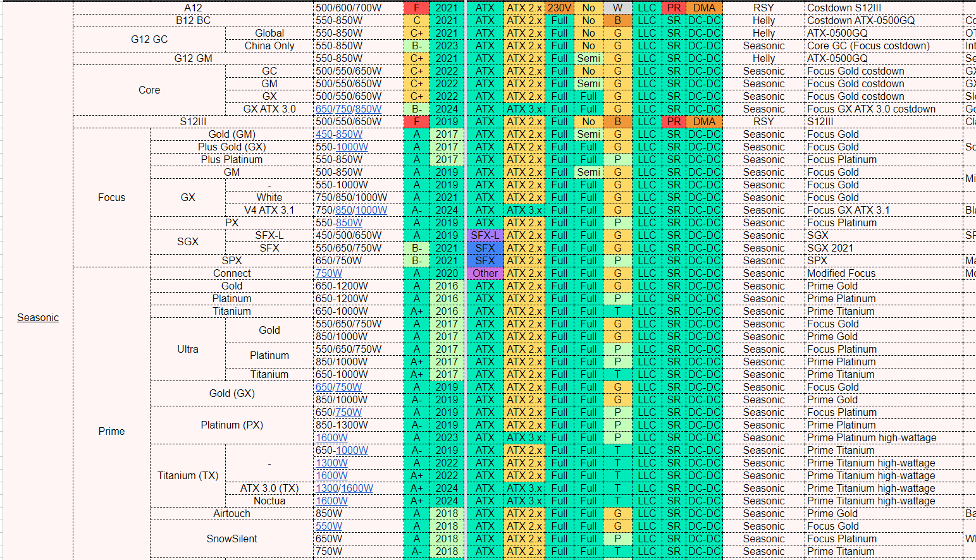Select the A12 model cell

(194, 8)
